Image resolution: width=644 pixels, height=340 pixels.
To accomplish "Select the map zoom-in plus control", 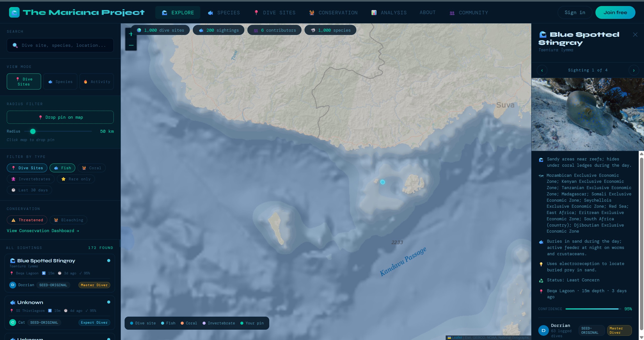I will click(131, 34).
